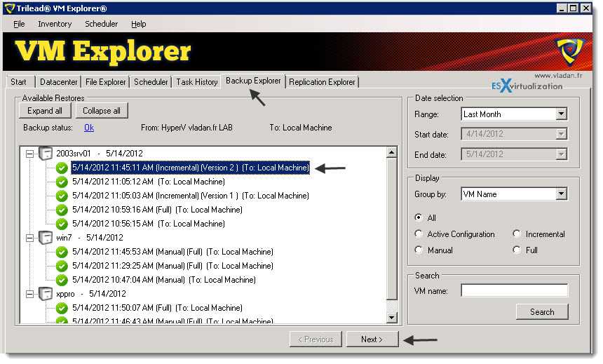Click the tree scrollbar up arrow

click(x=391, y=153)
